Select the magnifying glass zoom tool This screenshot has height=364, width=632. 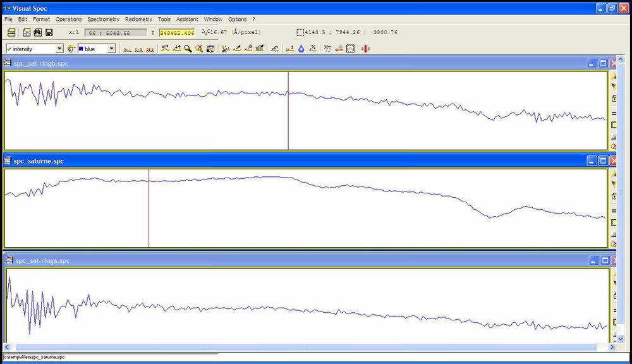point(188,48)
